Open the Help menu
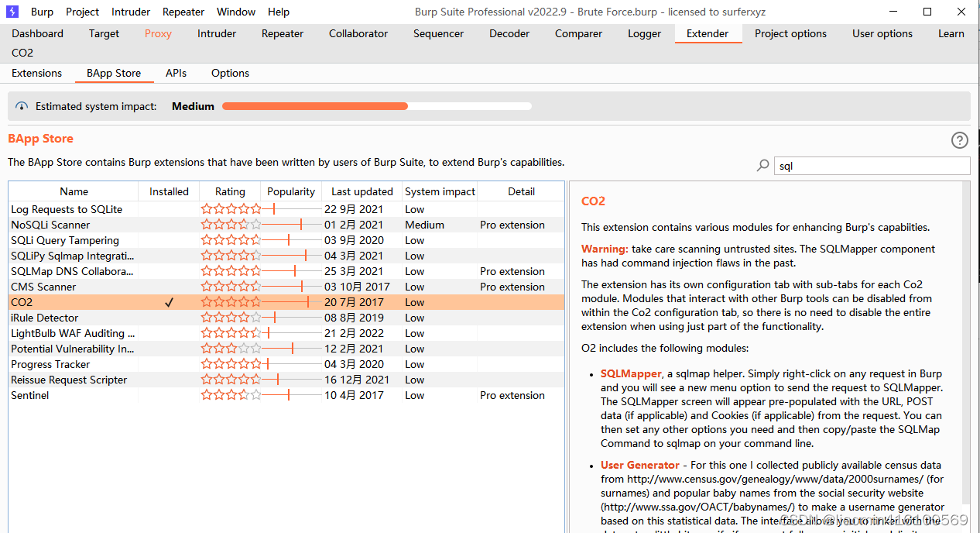Screen dimensions: 980x533 coord(279,12)
